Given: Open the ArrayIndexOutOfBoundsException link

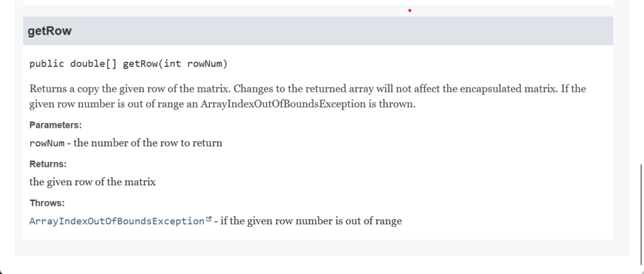Looking at the screenshot, I should pos(117,221).
